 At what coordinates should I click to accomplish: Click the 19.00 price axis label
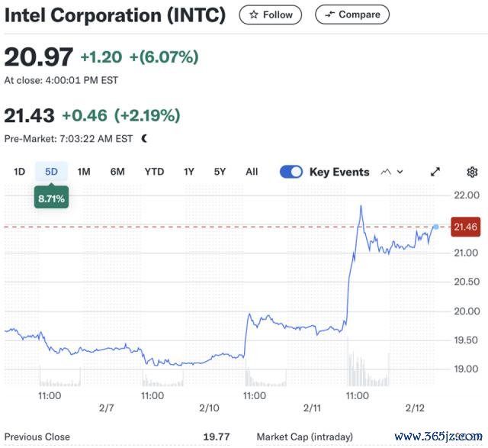[x=466, y=369]
